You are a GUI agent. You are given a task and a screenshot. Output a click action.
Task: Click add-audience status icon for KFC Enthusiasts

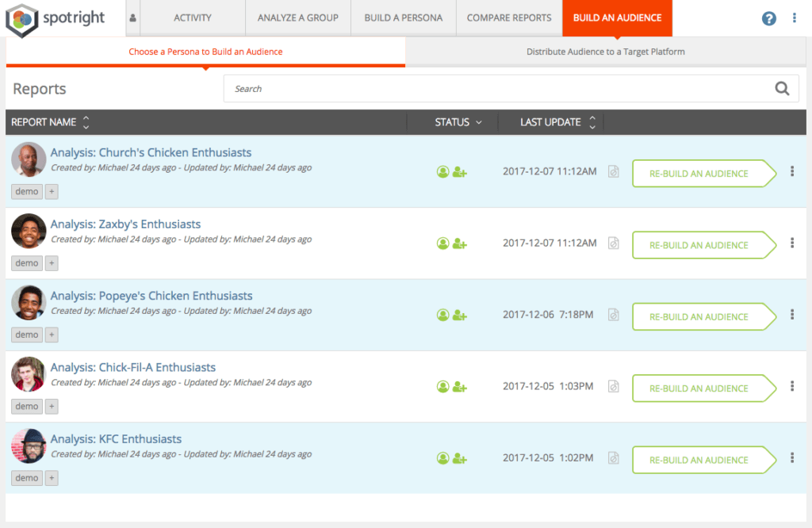point(460,458)
